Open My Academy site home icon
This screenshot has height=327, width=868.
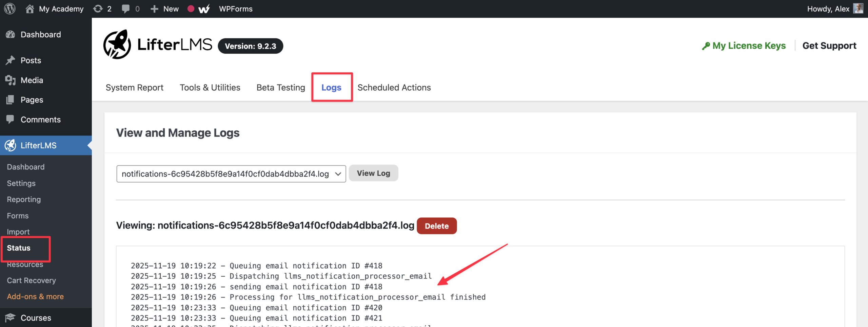click(30, 9)
